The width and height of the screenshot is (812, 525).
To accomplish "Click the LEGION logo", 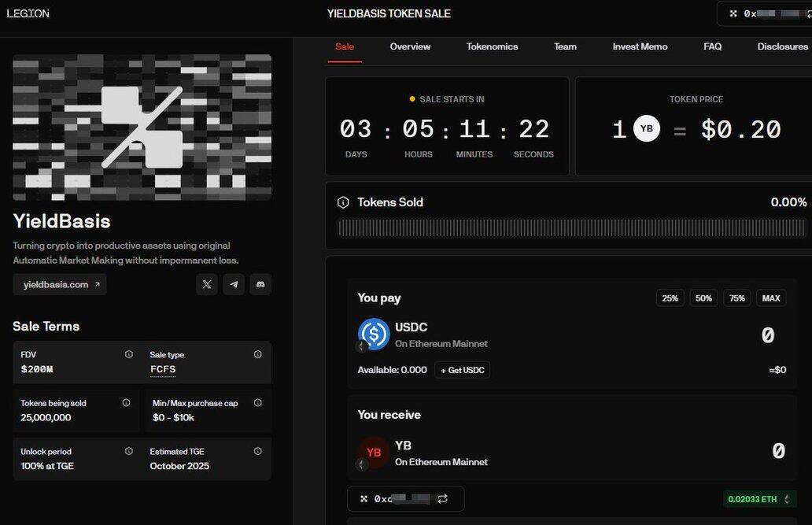I will click(28, 13).
